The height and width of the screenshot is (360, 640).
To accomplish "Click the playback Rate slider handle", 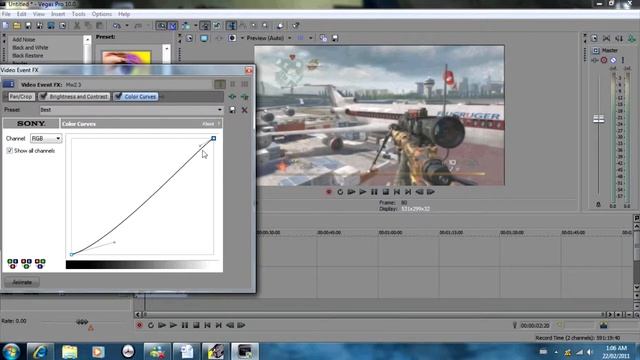I will pos(82,322).
